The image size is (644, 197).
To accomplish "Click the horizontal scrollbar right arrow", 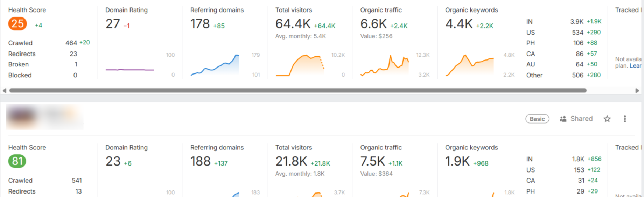I will click(637, 90).
